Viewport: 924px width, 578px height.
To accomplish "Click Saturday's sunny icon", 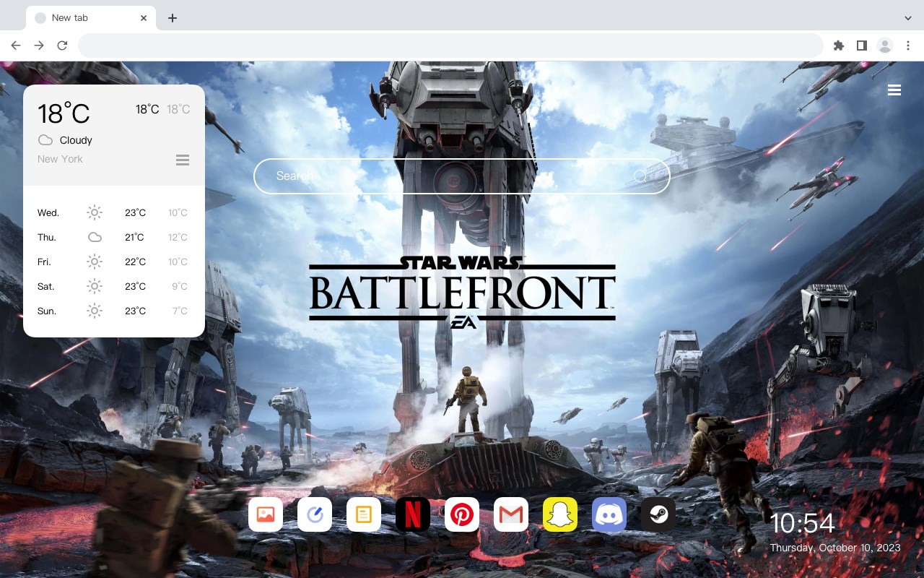I will tap(95, 286).
